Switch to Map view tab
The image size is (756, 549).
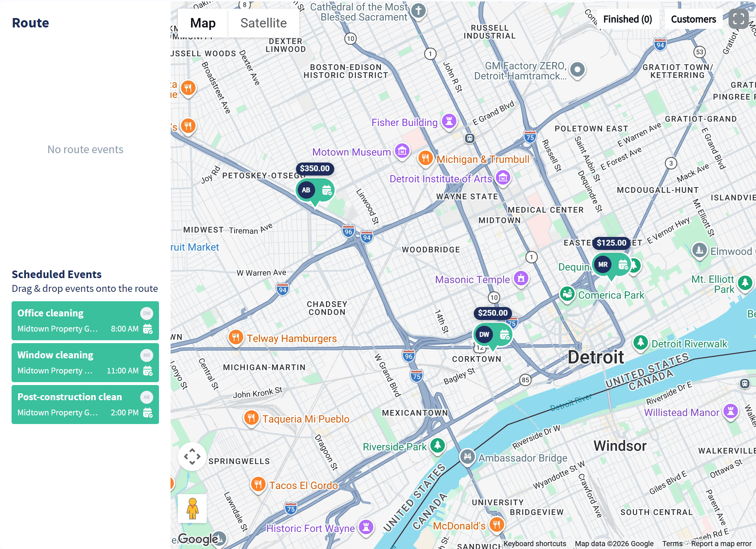coord(203,23)
